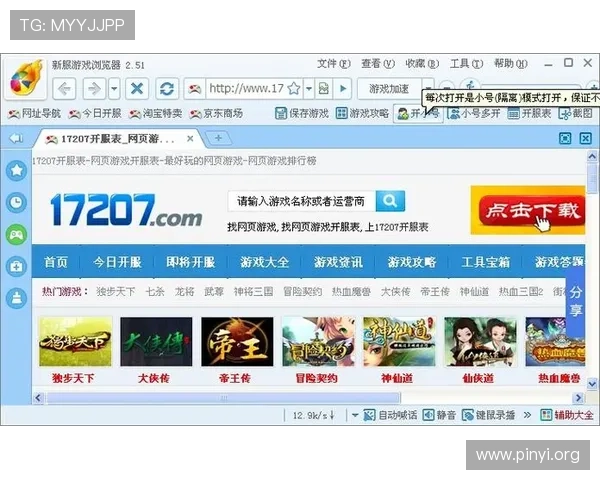Open games controller icon in sidebar

pos(16,234)
